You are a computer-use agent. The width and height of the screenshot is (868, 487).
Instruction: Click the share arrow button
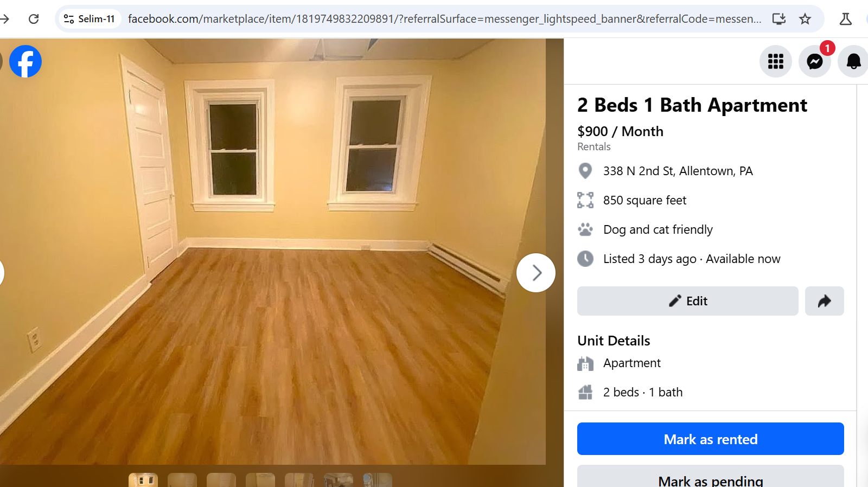click(x=825, y=301)
